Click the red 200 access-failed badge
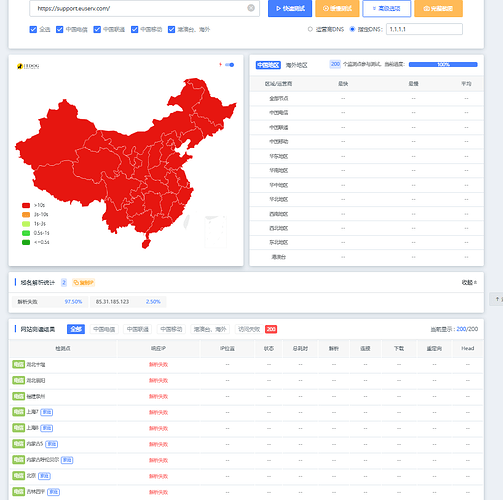Image resolution: width=503 pixels, height=500 pixels. coord(271,329)
